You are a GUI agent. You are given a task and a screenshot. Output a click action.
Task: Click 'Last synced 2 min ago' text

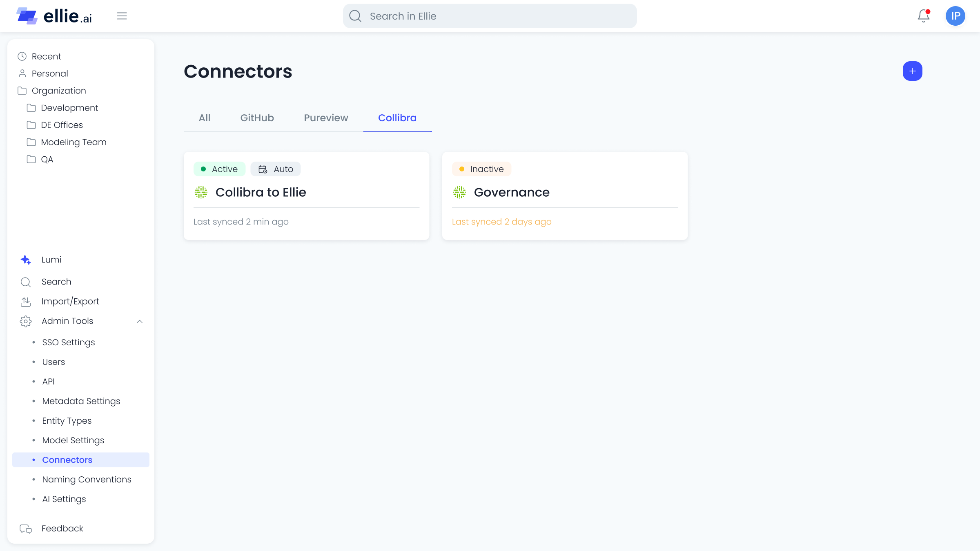[x=241, y=222]
